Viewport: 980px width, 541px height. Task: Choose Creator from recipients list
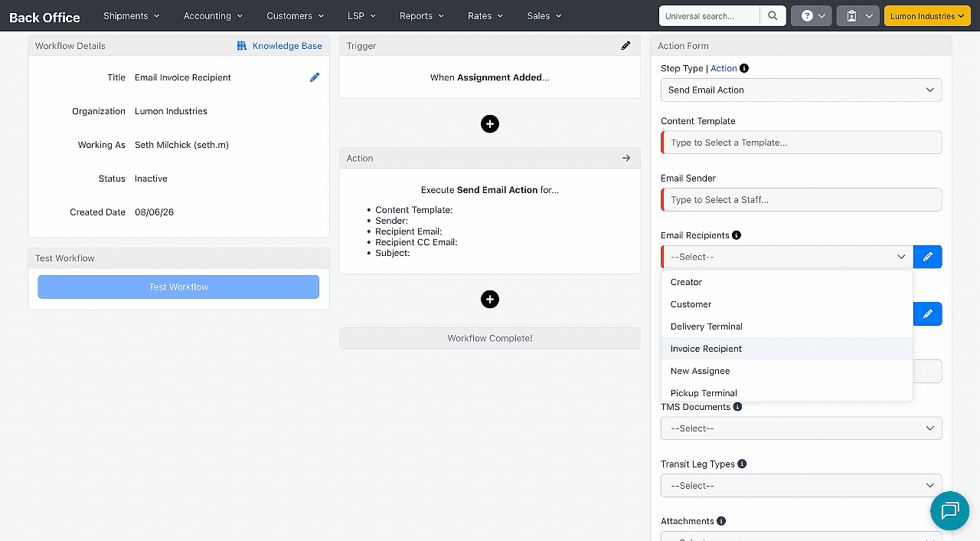coord(787,282)
